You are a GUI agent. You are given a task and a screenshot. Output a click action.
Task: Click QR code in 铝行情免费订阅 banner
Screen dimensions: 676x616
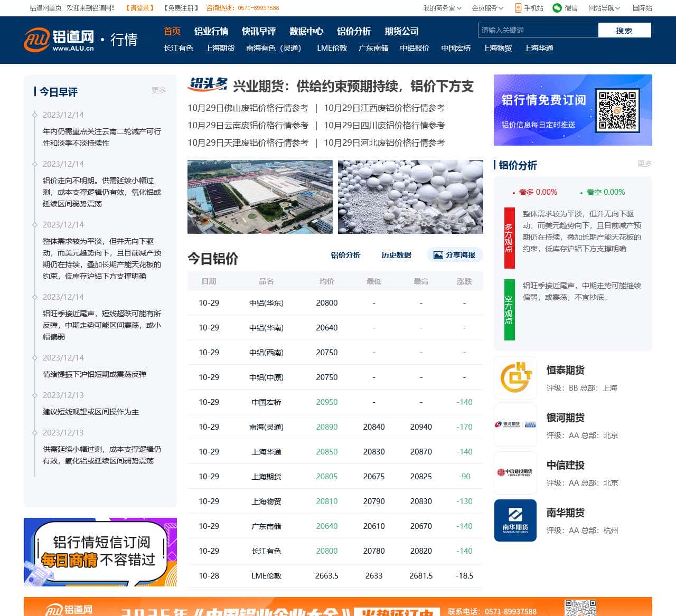pos(617,110)
